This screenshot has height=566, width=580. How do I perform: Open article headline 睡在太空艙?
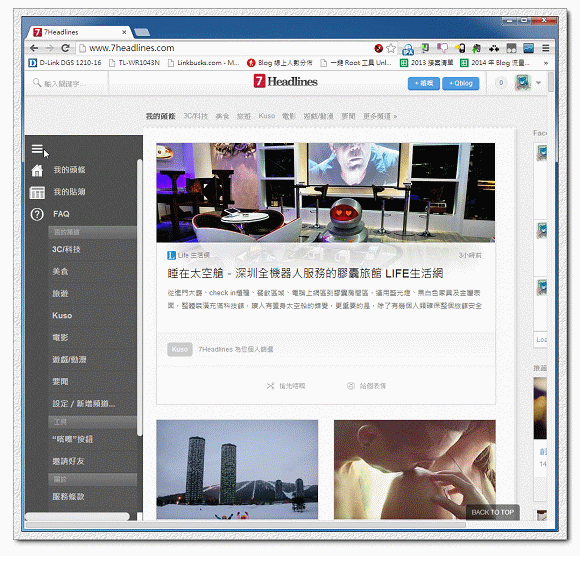(x=306, y=273)
